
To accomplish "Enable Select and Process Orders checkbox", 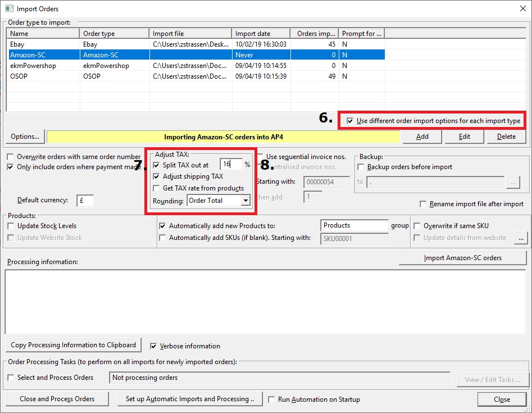I will coord(11,378).
